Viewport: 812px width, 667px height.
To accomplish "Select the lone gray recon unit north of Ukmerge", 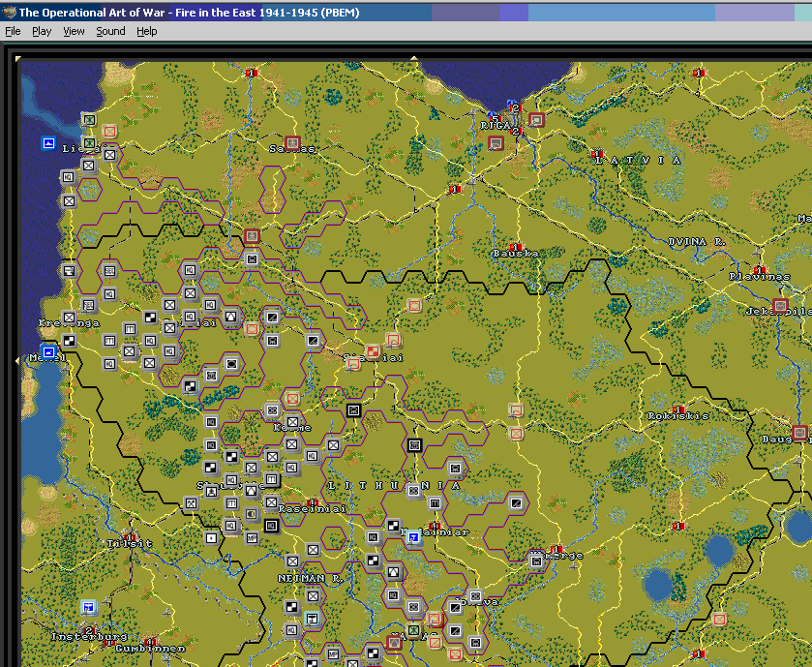I will 516,502.
